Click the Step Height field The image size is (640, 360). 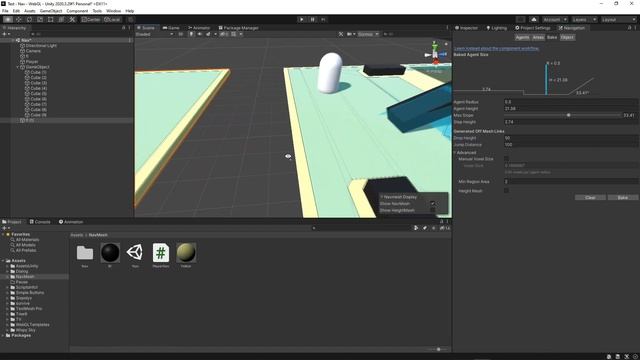click(571, 122)
